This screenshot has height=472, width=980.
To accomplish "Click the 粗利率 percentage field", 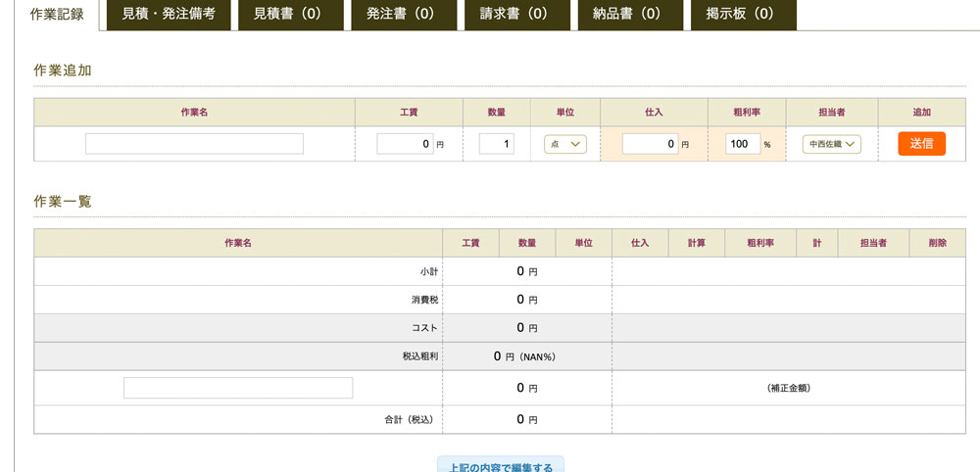I will click(743, 144).
